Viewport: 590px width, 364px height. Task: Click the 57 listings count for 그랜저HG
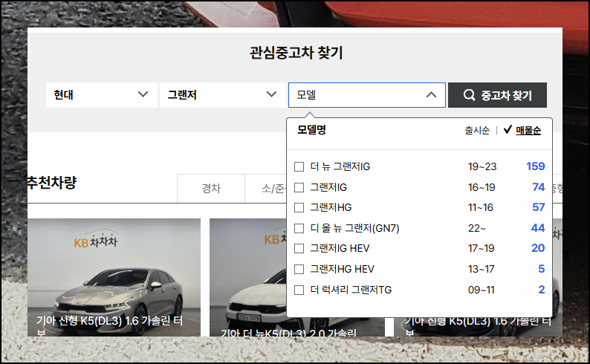(539, 207)
